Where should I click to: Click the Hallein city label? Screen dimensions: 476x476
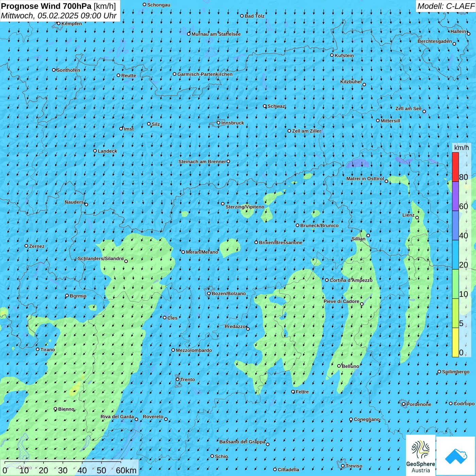pyautogui.click(x=458, y=31)
